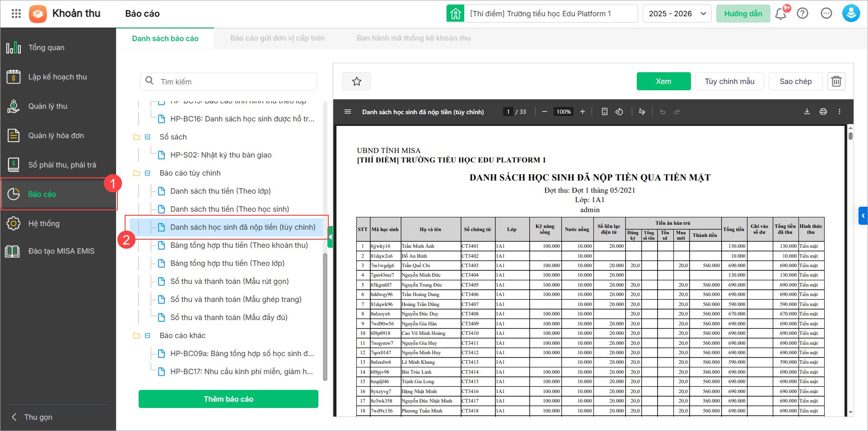
Task: Open the 2025 - 2026 year dropdown
Action: point(677,14)
